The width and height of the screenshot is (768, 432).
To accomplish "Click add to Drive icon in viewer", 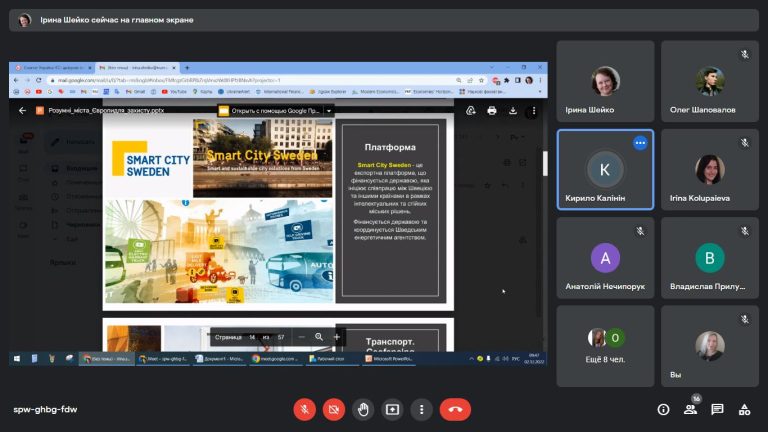I will [x=471, y=111].
